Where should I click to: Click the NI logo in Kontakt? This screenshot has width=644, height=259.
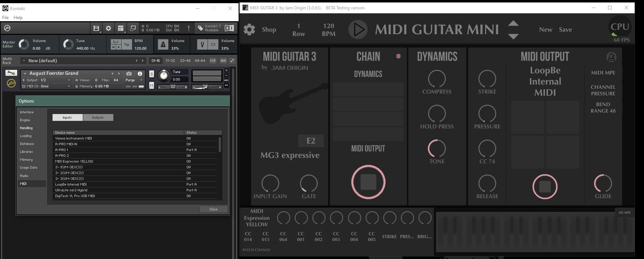pos(229,28)
